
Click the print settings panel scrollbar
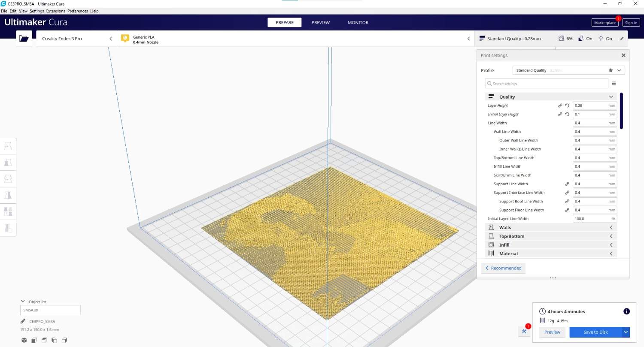[x=621, y=111]
